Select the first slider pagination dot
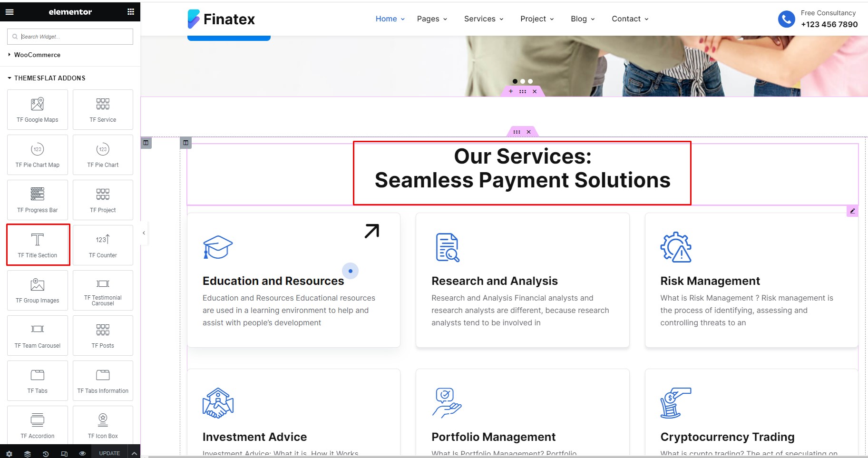The width and height of the screenshot is (868, 458). (x=515, y=81)
